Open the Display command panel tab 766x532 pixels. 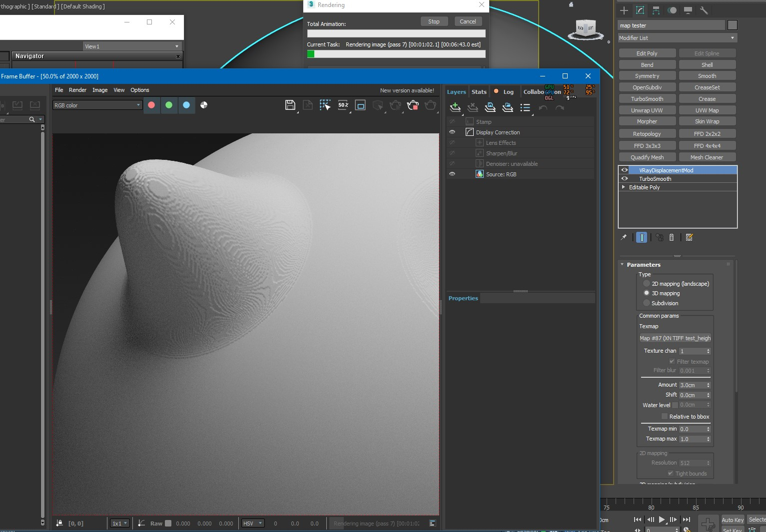pos(688,10)
